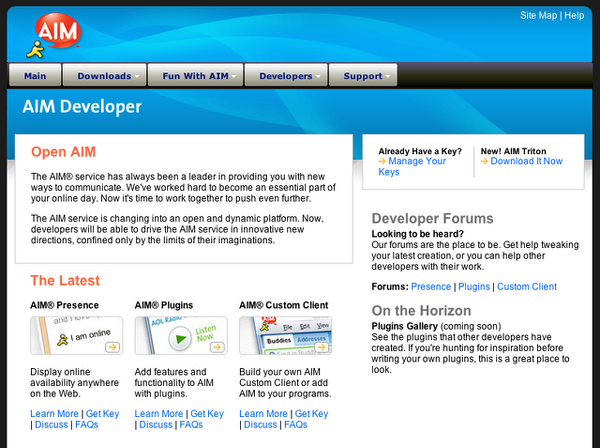Follow the Download It Now link
600x448 pixels.
click(527, 161)
